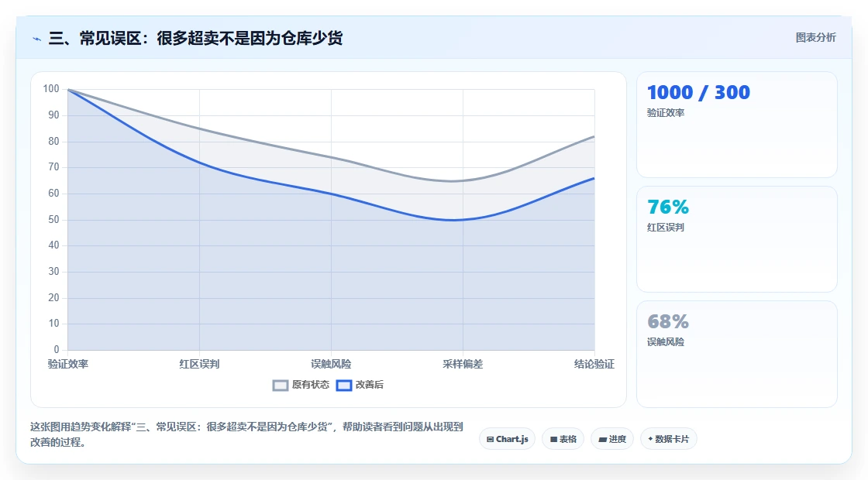Image resolution: width=868 pixels, height=480 pixels.
Task: Open the 68% 误触风险 data card
Action: pos(737,354)
